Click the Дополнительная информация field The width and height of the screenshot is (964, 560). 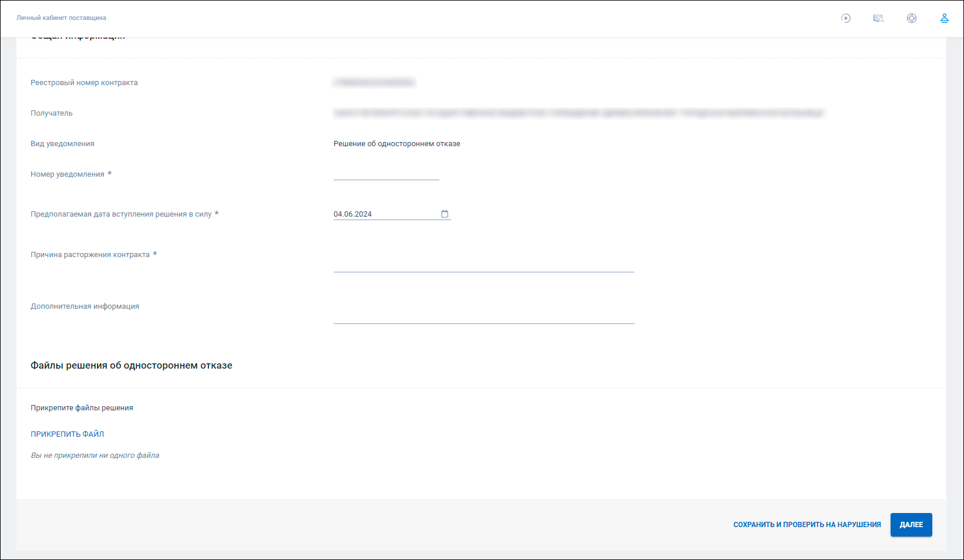484,312
